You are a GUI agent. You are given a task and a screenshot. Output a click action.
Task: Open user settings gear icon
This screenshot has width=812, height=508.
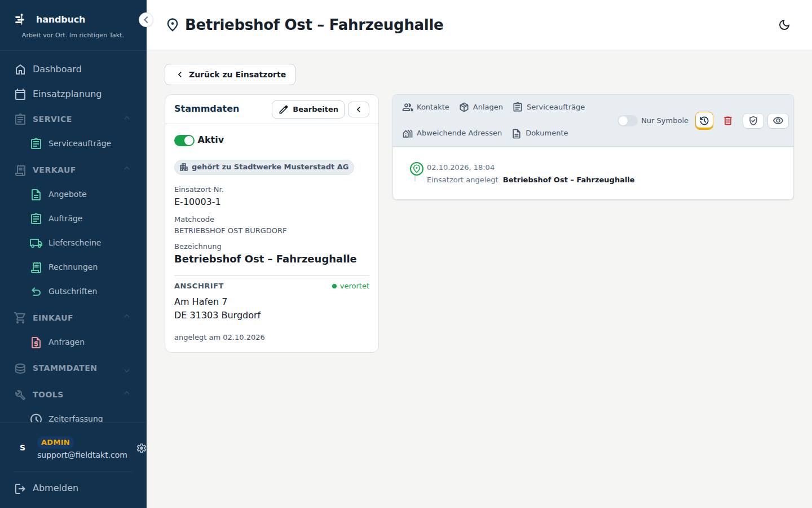(x=142, y=448)
